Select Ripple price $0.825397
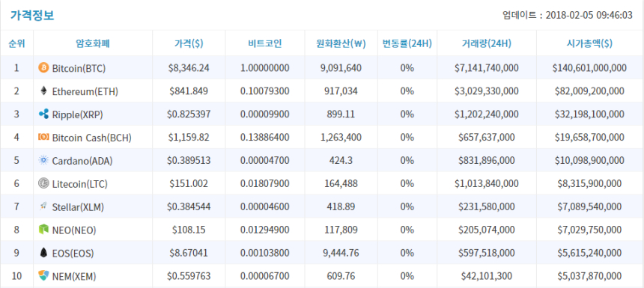The width and height of the screenshot is (644, 288). 189,114
